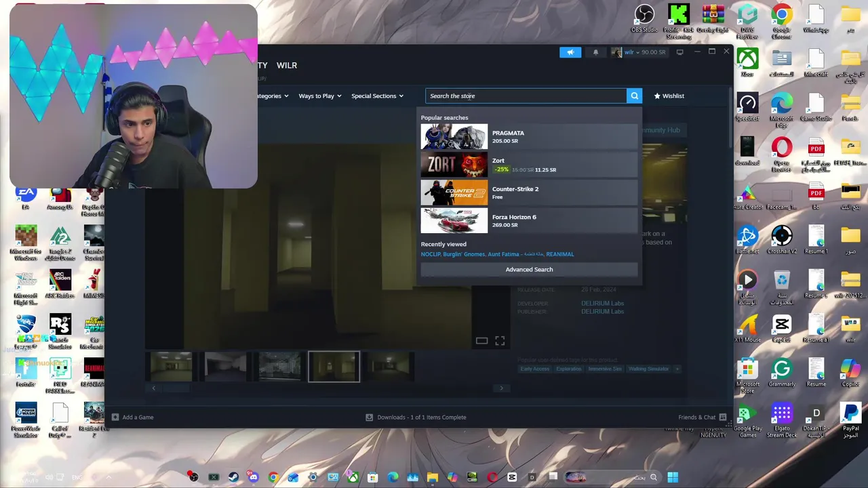
Task: Open OBS Studio desktop shortcut
Action: (x=644, y=19)
